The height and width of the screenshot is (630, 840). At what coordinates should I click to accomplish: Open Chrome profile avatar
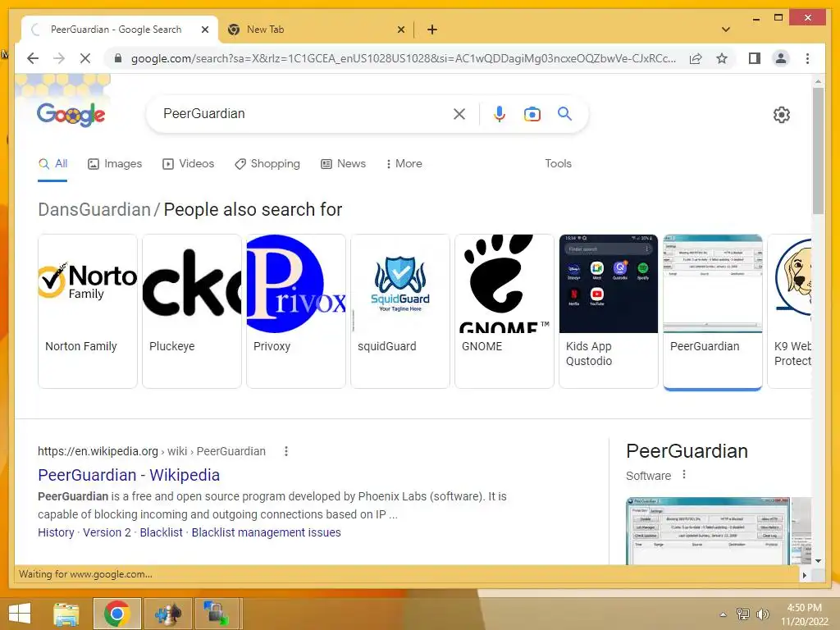[781, 58]
